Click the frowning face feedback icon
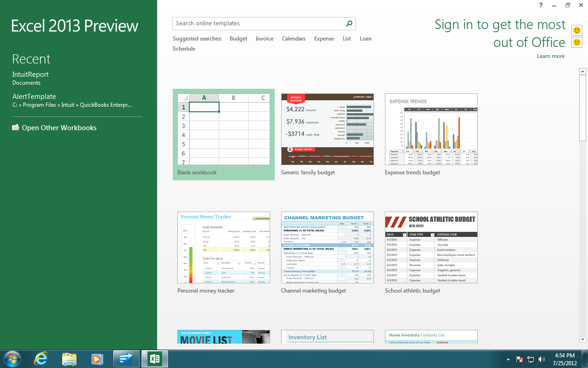588x368 pixels. coord(577,42)
